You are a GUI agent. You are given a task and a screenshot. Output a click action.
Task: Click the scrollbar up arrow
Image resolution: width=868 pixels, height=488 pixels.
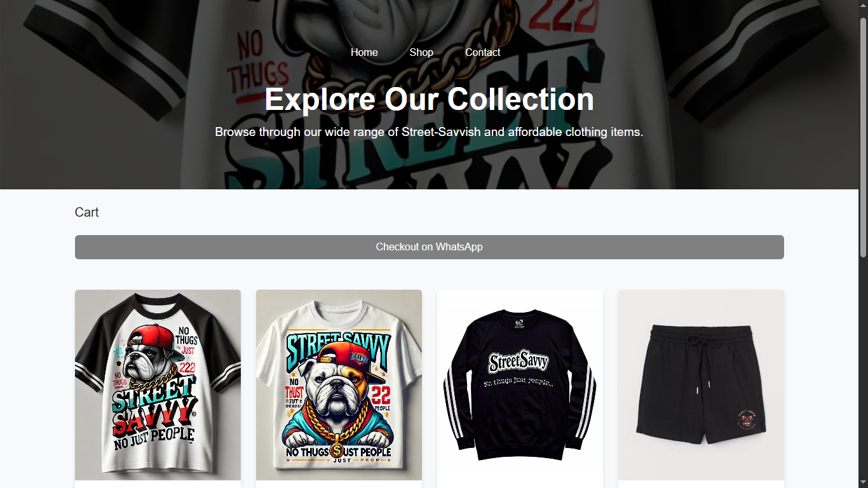coord(863,6)
